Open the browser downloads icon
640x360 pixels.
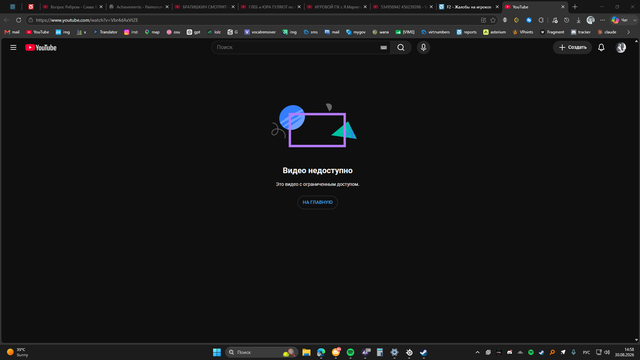click(578, 20)
